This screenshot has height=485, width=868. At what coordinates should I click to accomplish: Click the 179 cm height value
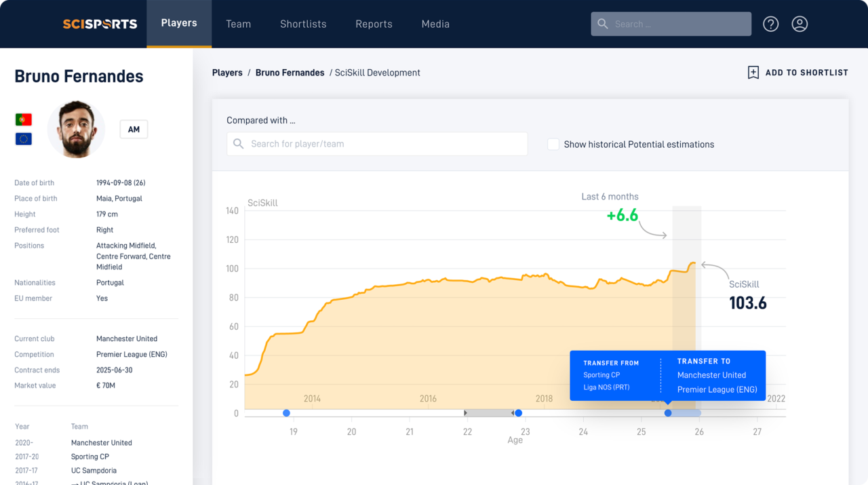click(x=107, y=214)
